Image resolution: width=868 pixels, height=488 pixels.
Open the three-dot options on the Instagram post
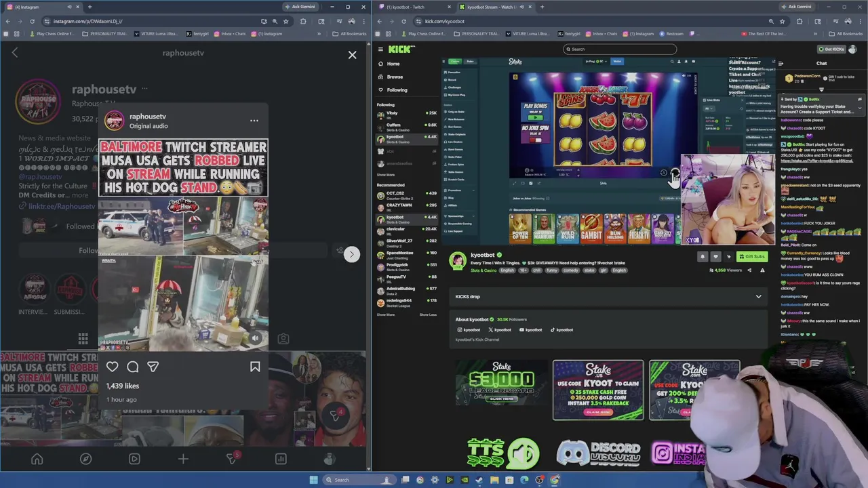tap(254, 121)
